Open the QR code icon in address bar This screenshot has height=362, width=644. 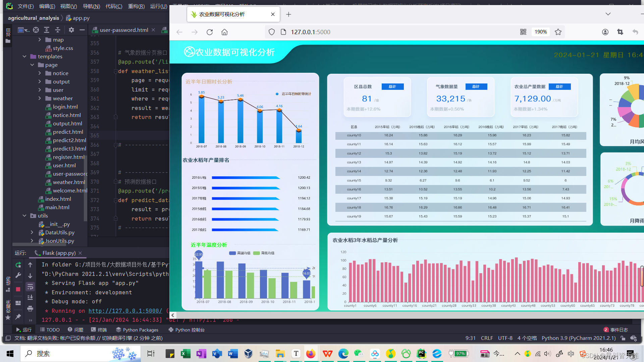click(x=523, y=32)
